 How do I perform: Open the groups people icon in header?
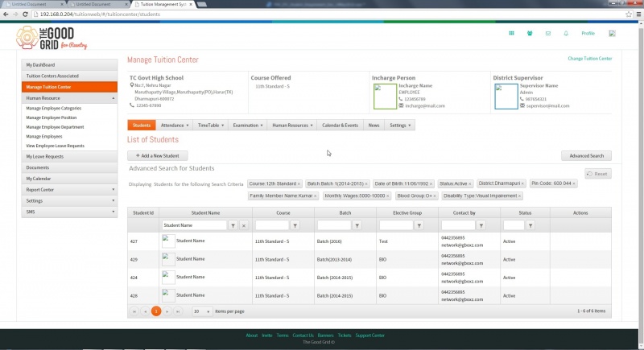[x=530, y=33]
